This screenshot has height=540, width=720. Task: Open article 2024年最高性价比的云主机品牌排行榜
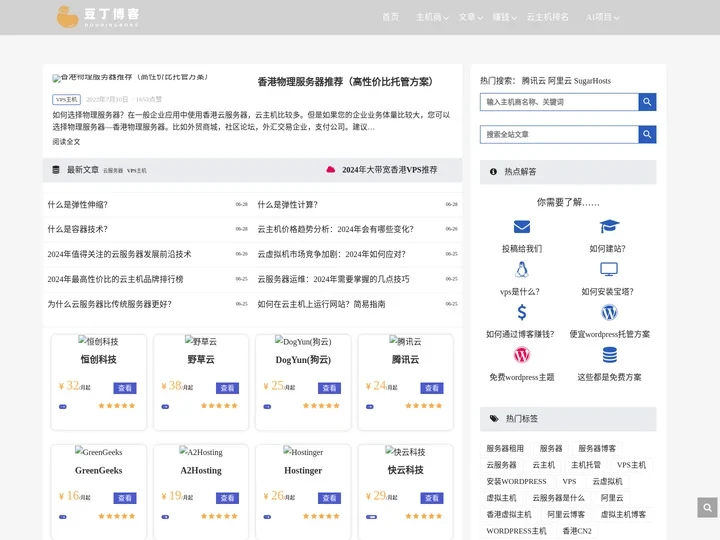click(x=115, y=279)
